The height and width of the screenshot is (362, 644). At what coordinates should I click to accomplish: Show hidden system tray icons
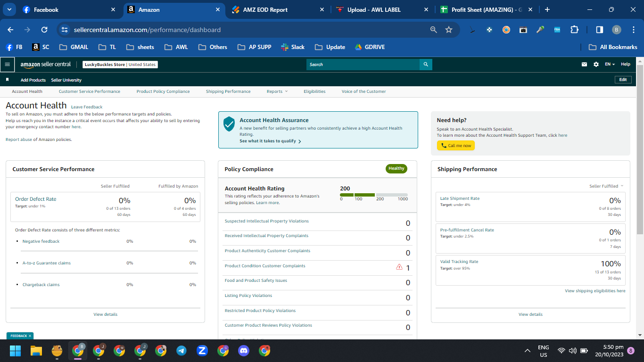528,351
